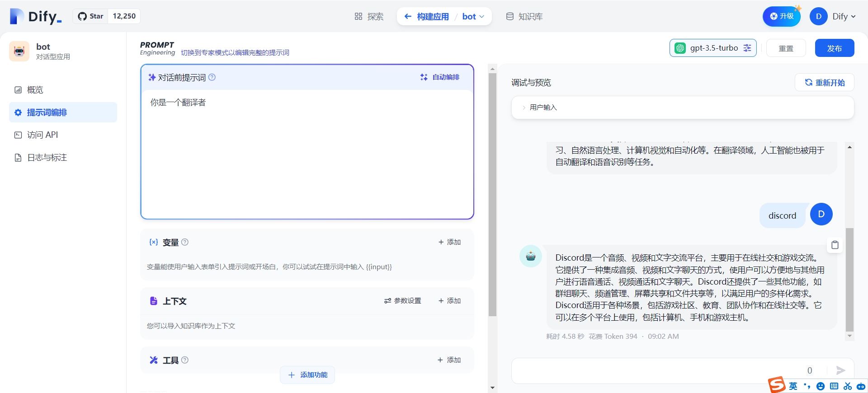The image size is (868, 393).
Task: Open 访问 API in sidebar
Action: (x=63, y=135)
